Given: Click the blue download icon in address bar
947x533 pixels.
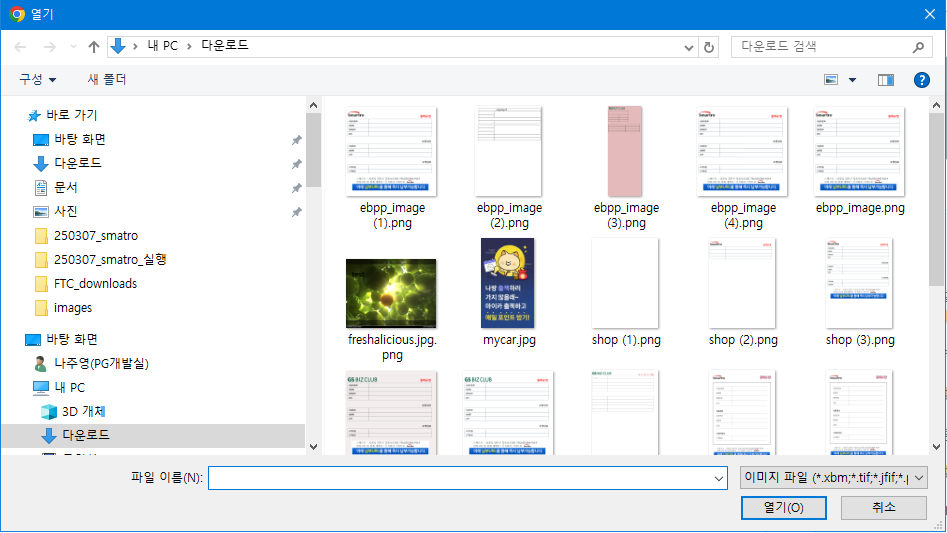Looking at the screenshot, I should tap(118, 46).
